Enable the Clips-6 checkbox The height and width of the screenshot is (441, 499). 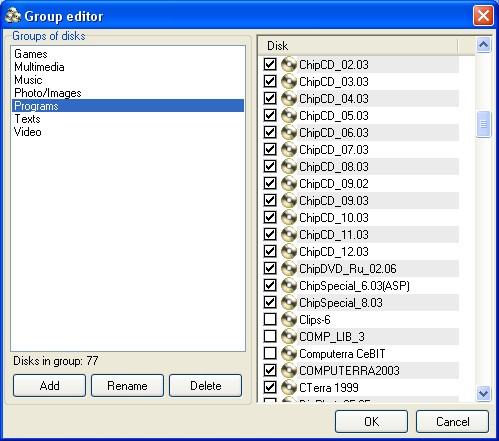(270, 319)
